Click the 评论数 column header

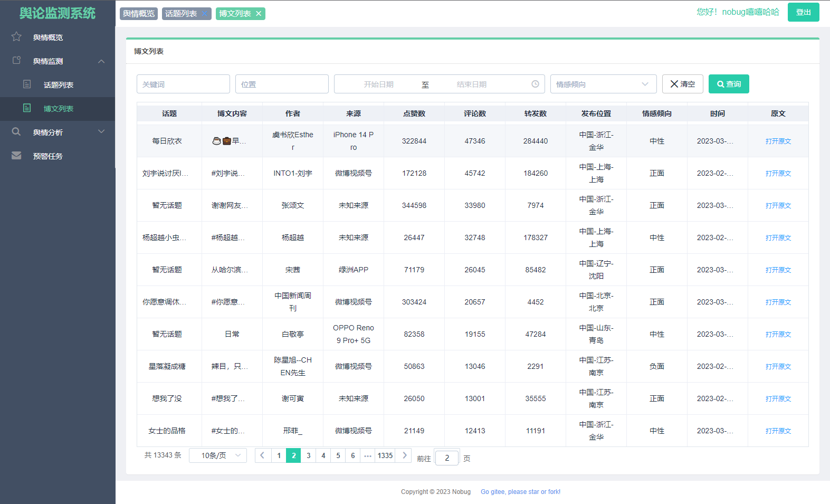pos(475,113)
